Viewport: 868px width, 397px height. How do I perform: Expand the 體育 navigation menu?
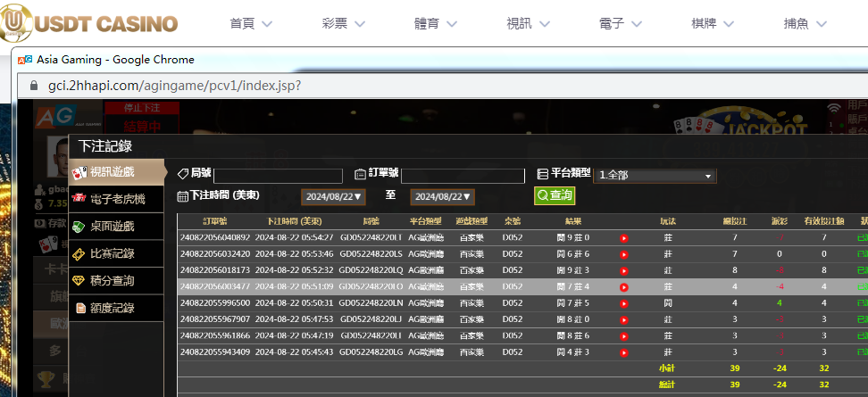click(437, 23)
